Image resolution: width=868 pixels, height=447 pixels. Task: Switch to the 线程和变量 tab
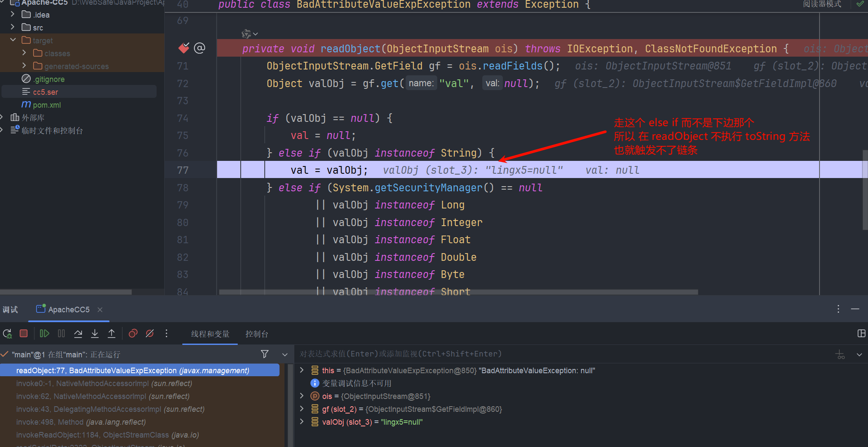pyautogui.click(x=210, y=334)
